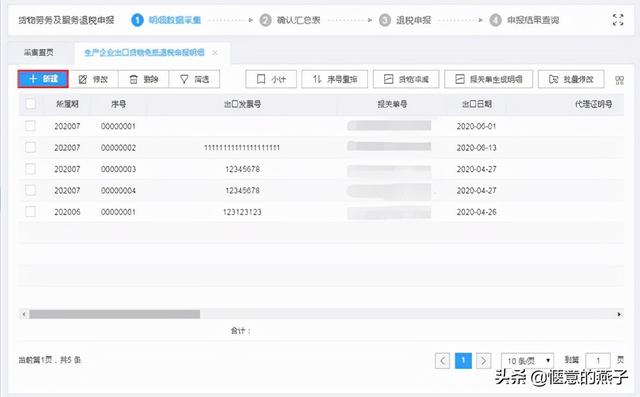Tick the select-all checkbox in table header
The height and width of the screenshot is (397, 640).
(31, 104)
